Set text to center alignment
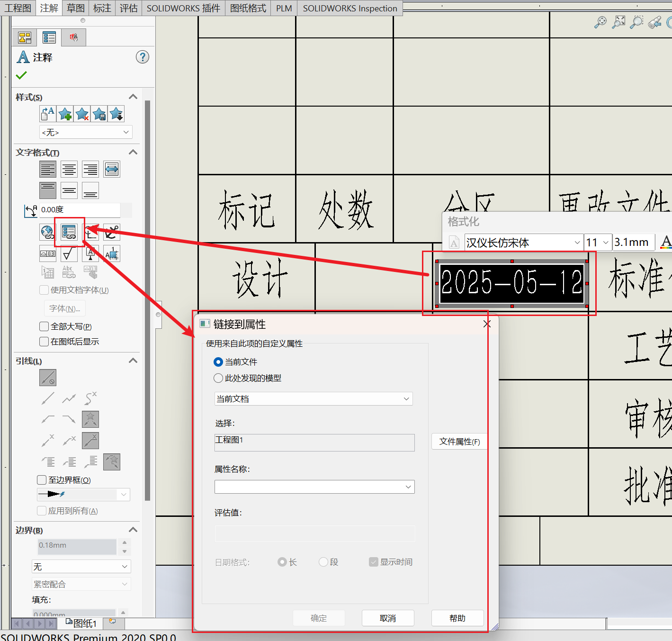 point(69,169)
